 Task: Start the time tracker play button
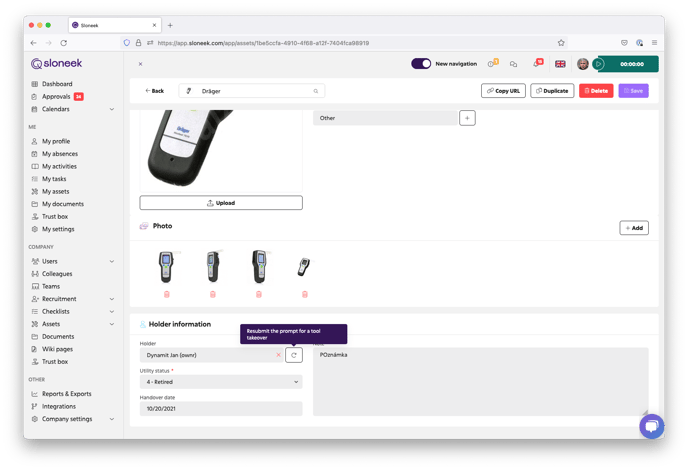(x=598, y=64)
